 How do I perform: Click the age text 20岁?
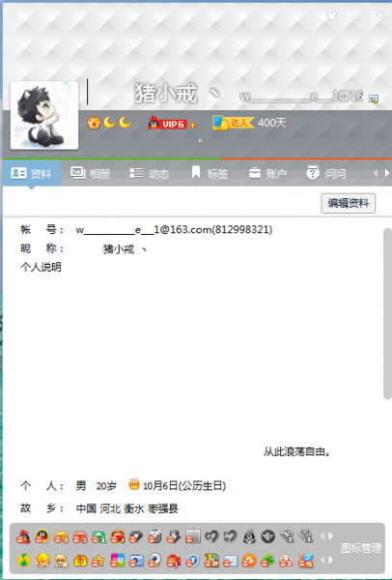click(106, 485)
